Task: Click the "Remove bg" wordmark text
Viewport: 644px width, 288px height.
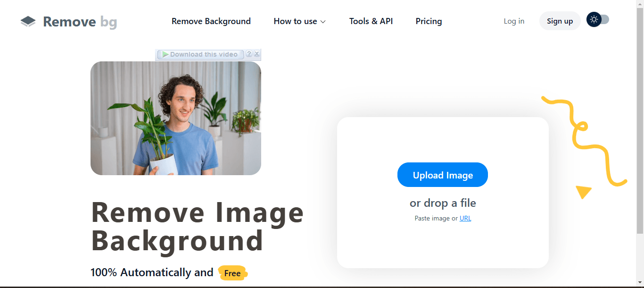Action: click(79, 22)
